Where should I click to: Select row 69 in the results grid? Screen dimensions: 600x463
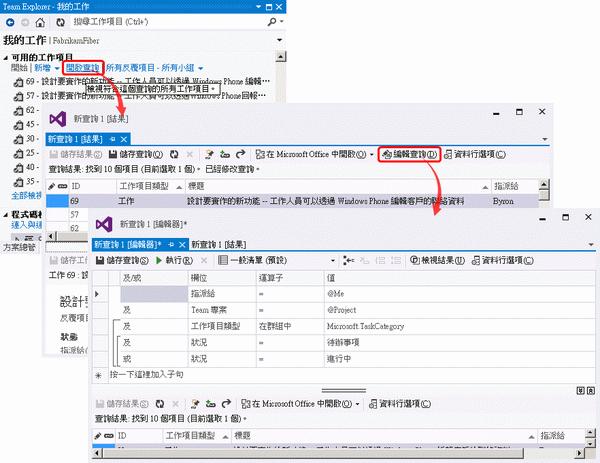pyautogui.click(x=293, y=201)
